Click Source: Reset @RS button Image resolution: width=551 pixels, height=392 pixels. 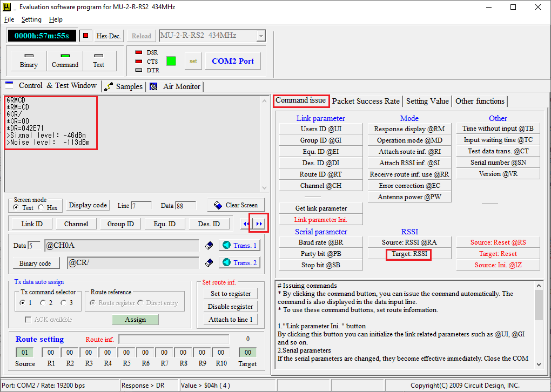tap(498, 242)
